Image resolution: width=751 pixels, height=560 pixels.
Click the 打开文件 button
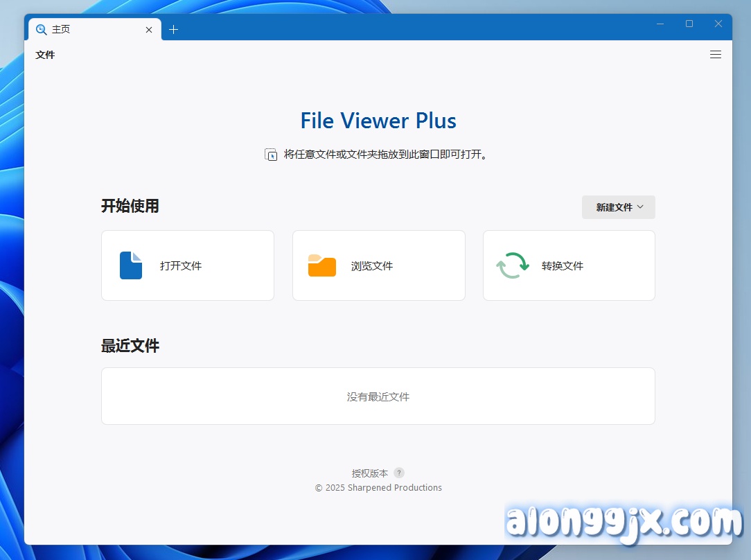tap(187, 265)
